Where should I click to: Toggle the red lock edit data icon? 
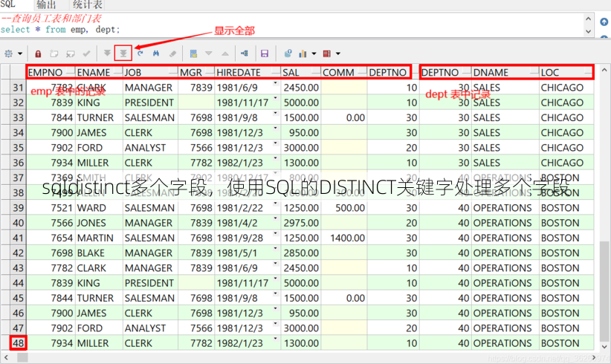[x=38, y=53]
